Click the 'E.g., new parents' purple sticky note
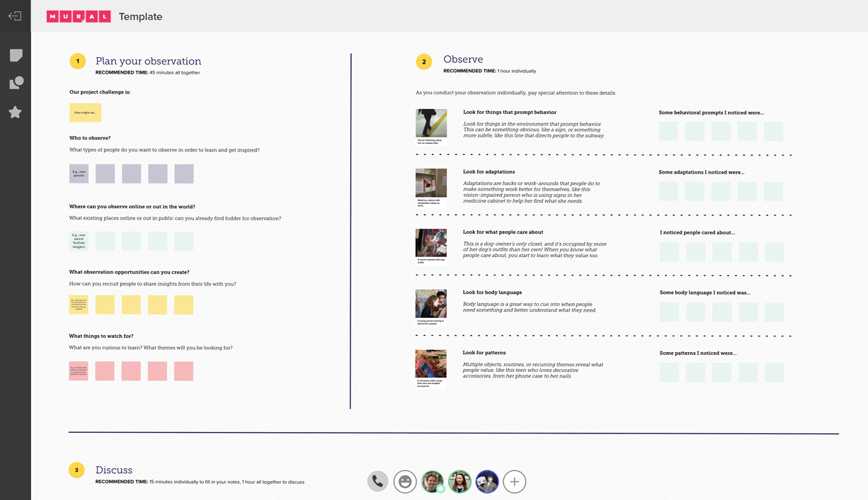 pyautogui.click(x=78, y=173)
